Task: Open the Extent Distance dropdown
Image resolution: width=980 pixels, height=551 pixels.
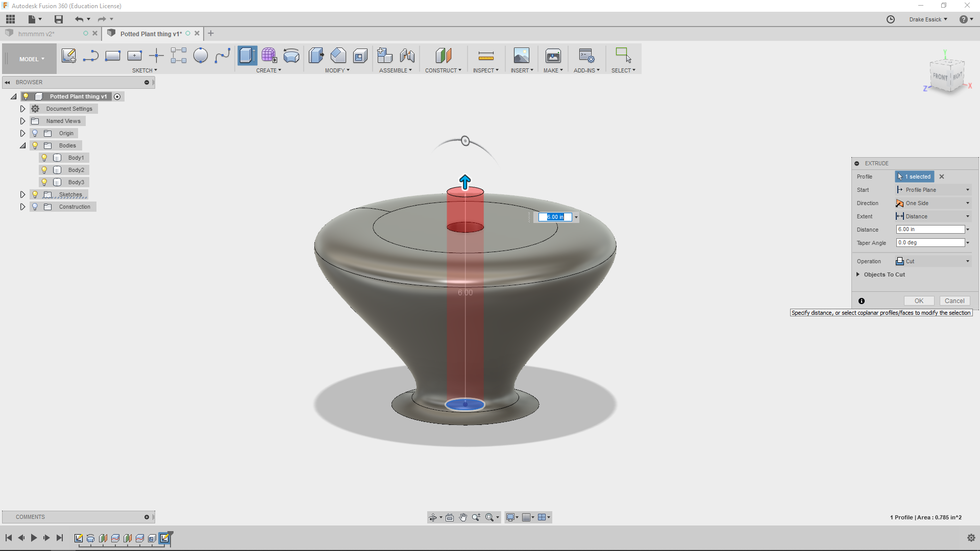Action: click(933, 216)
